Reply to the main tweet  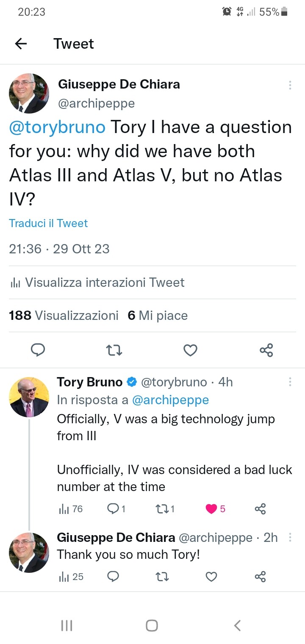tap(38, 350)
